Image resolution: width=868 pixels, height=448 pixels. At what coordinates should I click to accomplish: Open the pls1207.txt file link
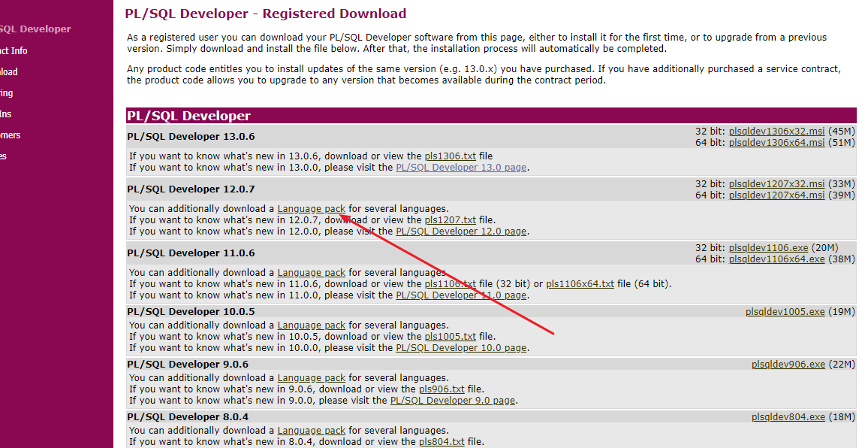pos(450,220)
